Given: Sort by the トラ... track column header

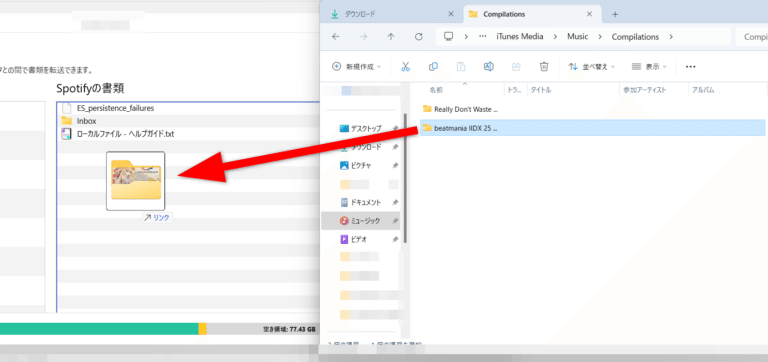Looking at the screenshot, I should (x=515, y=90).
